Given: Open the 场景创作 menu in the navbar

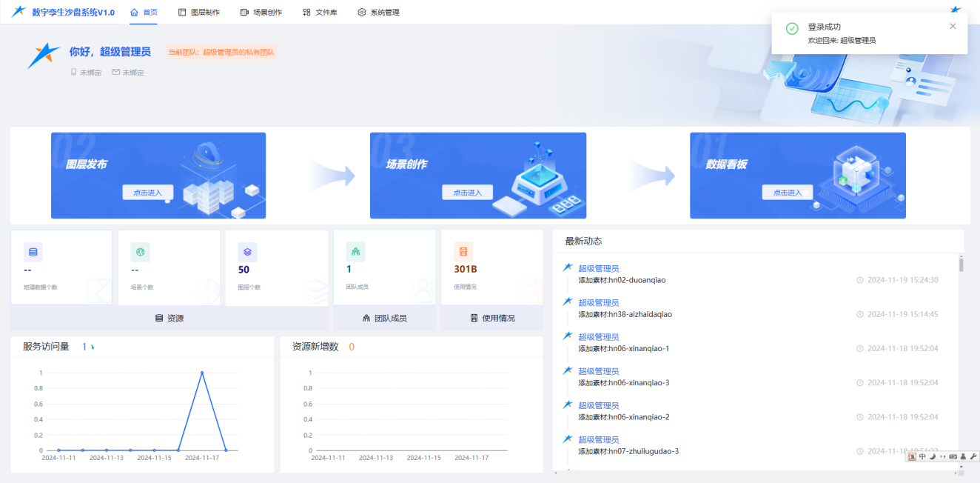Looking at the screenshot, I should (261, 12).
